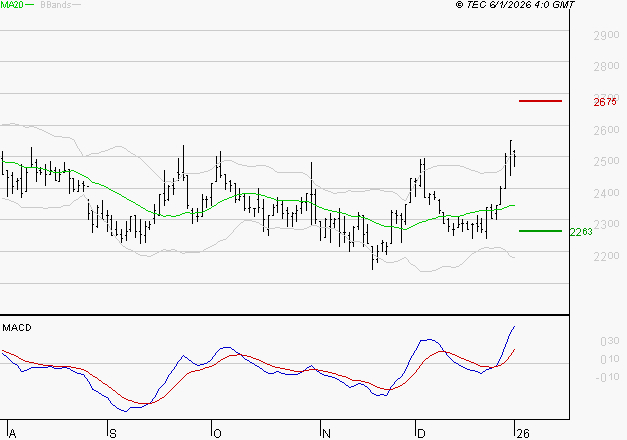Click the 2900 price axis label

pyautogui.click(x=606, y=35)
